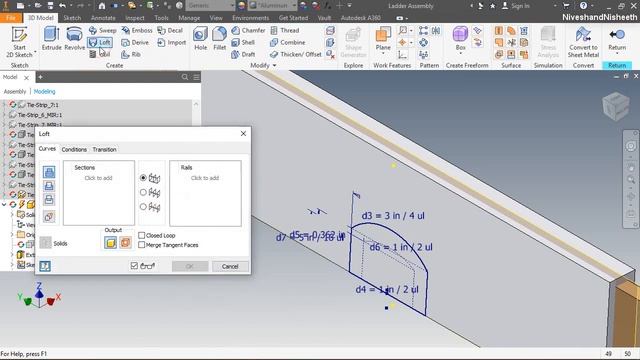Image resolution: width=640 pixels, height=360 pixels.
Task: Toggle the preview checkbox in Loft dialog
Action: pyautogui.click(x=134, y=266)
